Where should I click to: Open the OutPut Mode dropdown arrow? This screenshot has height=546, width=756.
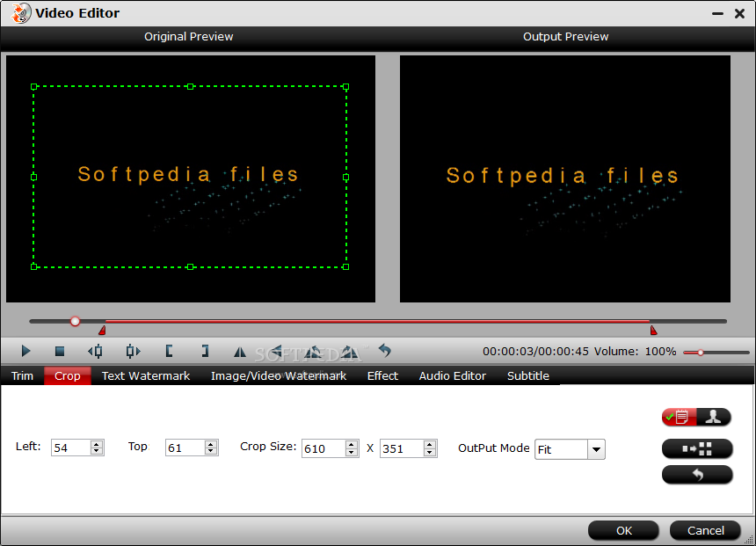tap(596, 449)
